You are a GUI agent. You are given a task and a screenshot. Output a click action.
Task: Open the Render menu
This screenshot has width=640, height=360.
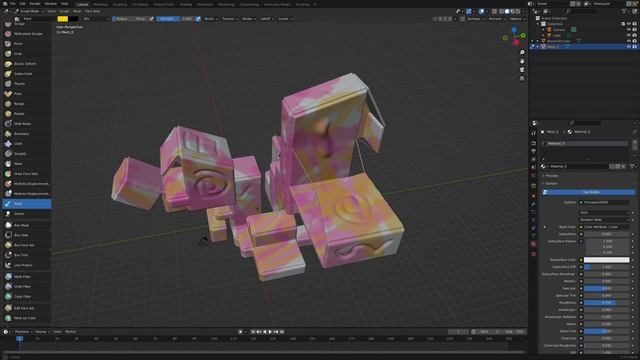(35, 4)
